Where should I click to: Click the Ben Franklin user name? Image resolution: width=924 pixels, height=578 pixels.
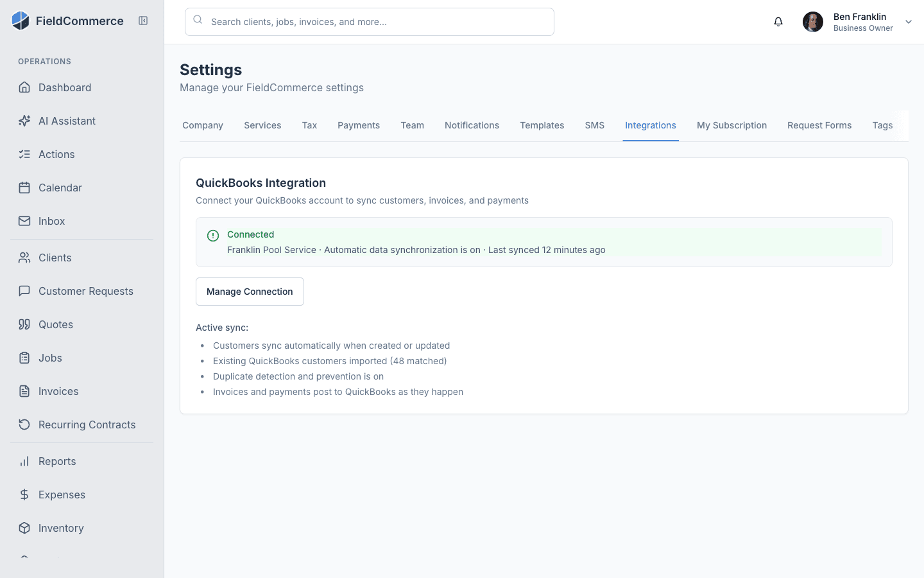[x=860, y=17]
